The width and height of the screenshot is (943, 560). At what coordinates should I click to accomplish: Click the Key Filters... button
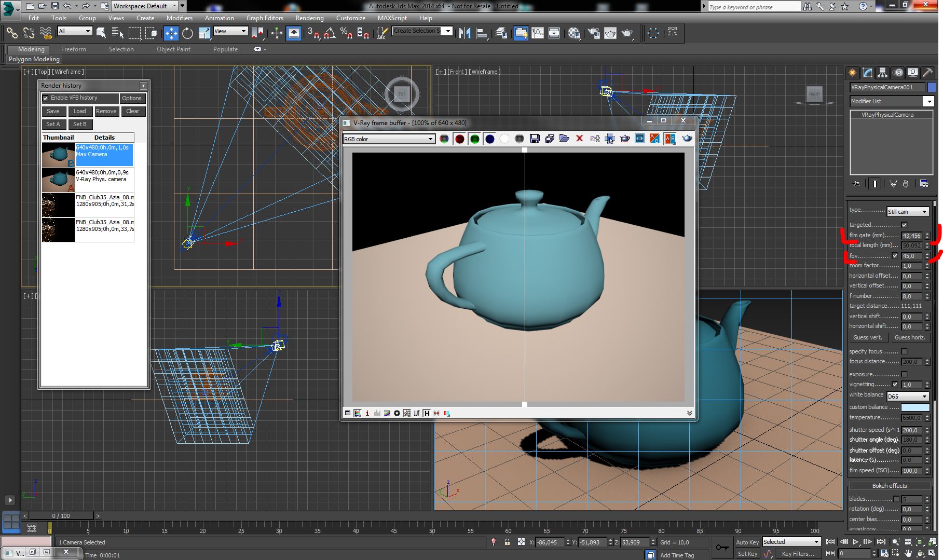798,554
